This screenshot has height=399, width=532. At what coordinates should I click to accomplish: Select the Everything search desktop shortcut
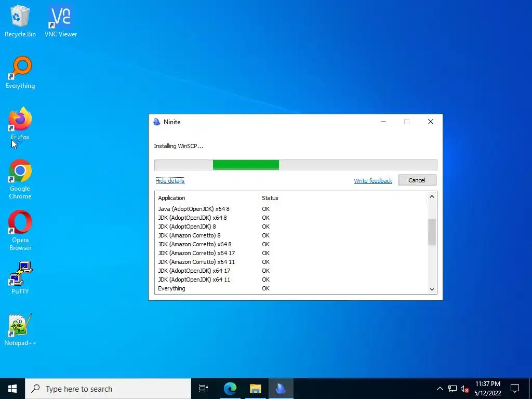(20, 73)
